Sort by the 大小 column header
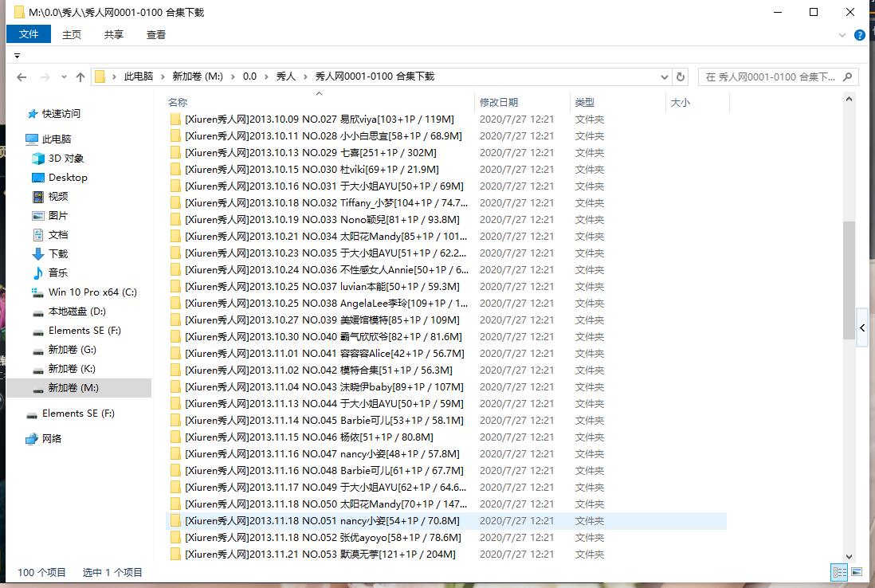 point(697,103)
